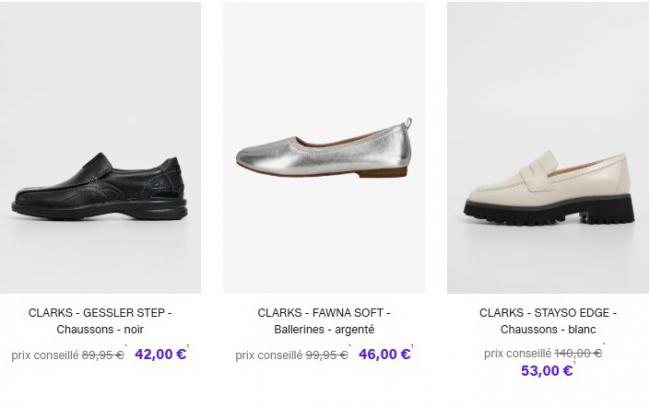Screen dimensions: 650x407
Task: Click the crossed-out 140,00 € price
Action: click(x=578, y=353)
